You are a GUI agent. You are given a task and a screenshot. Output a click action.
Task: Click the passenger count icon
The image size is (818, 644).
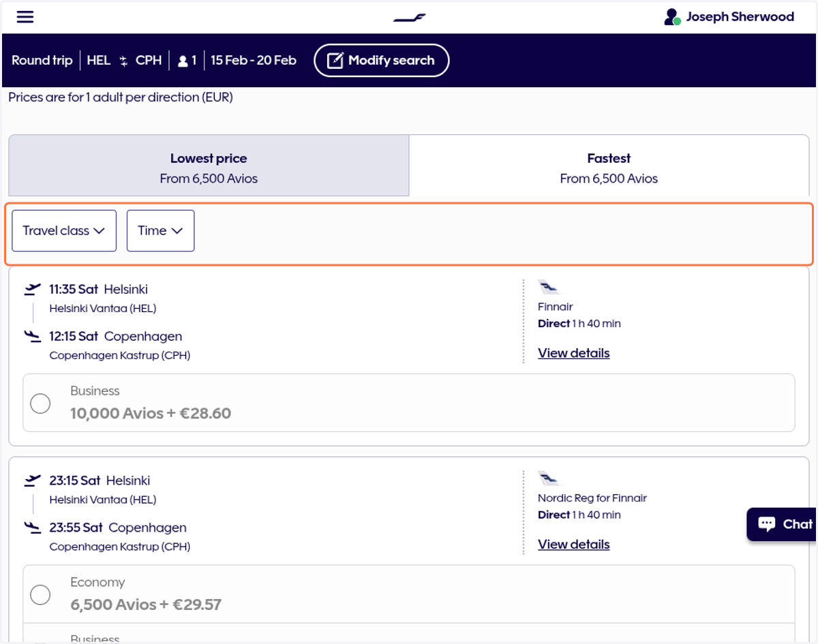tap(182, 61)
